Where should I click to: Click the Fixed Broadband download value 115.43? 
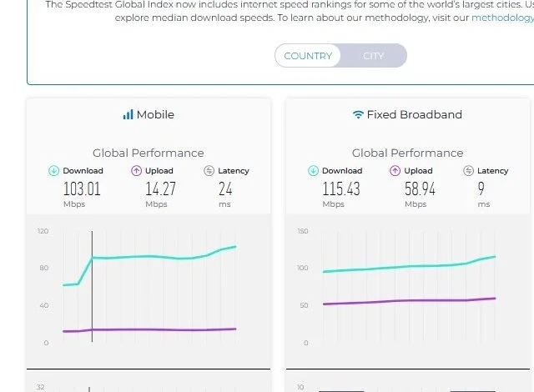pyautogui.click(x=341, y=188)
